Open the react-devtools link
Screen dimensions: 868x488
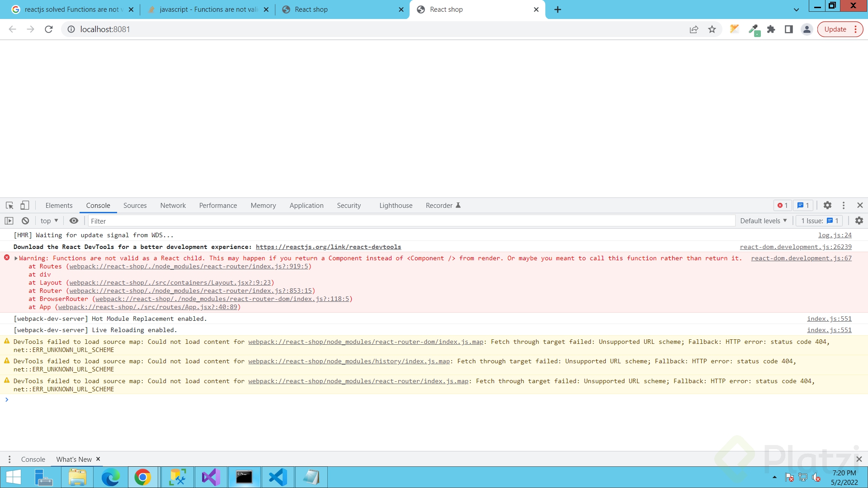[x=329, y=247]
